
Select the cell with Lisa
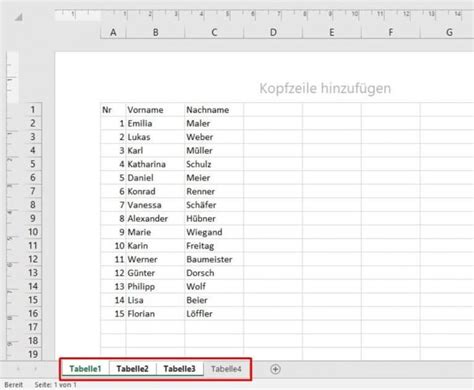155,300
